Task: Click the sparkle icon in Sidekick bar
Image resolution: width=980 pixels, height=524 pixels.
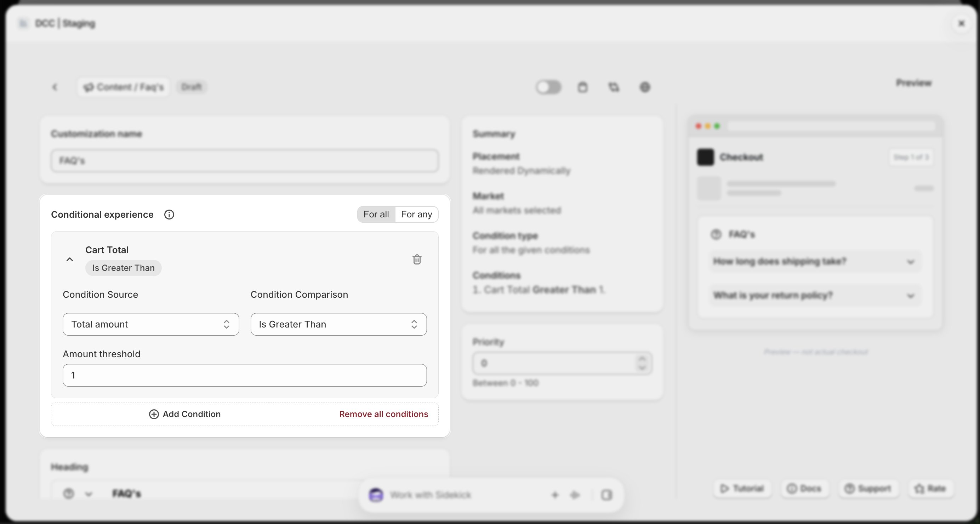Action: (575, 495)
